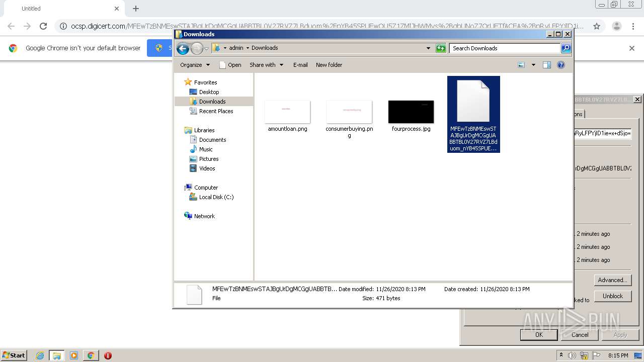The height and width of the screenshot is (362, 644).
Task: Select Downloads in navigation pane
Action: click(212, 102)
